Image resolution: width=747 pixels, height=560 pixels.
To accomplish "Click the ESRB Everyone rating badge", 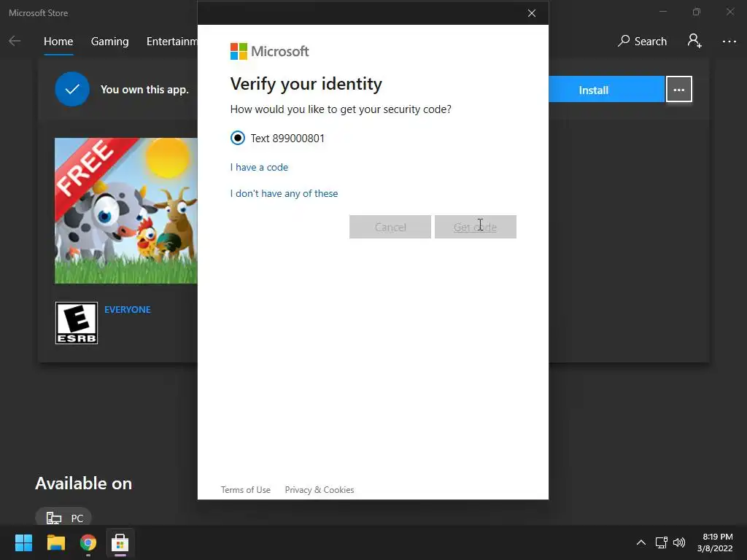I will click(76, 323).
